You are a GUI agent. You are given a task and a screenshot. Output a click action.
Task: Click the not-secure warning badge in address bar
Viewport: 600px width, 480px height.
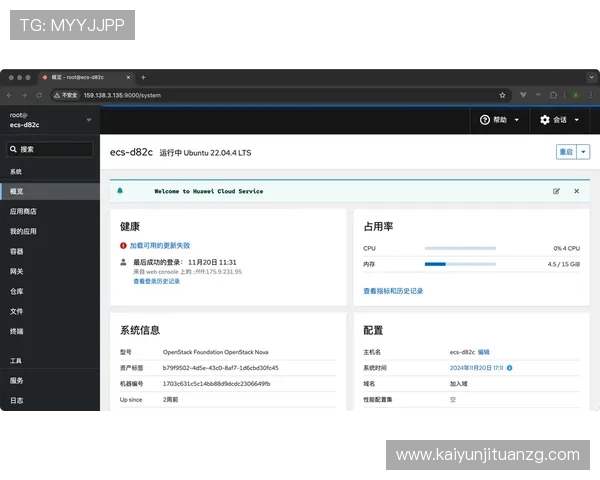pos(65,95)
